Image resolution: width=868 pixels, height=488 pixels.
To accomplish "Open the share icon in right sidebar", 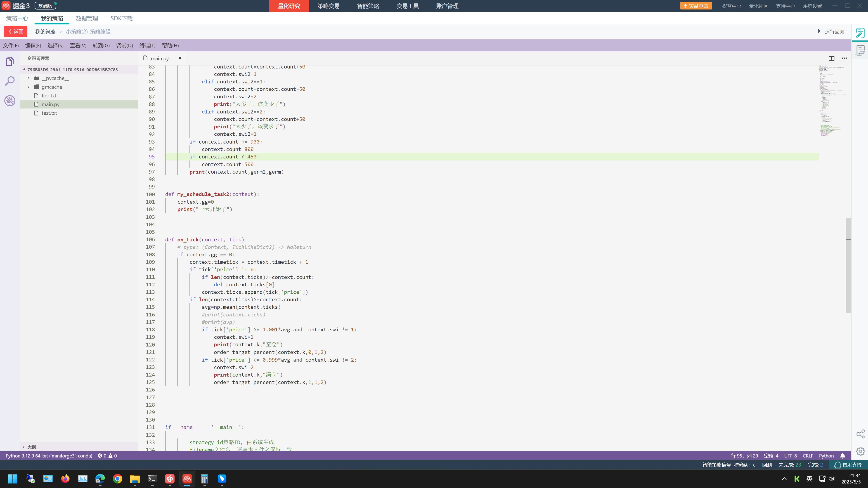I will tap(860, 434).
